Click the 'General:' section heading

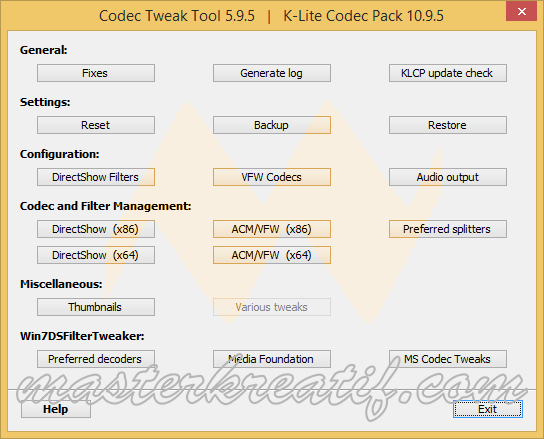[43, 50]
